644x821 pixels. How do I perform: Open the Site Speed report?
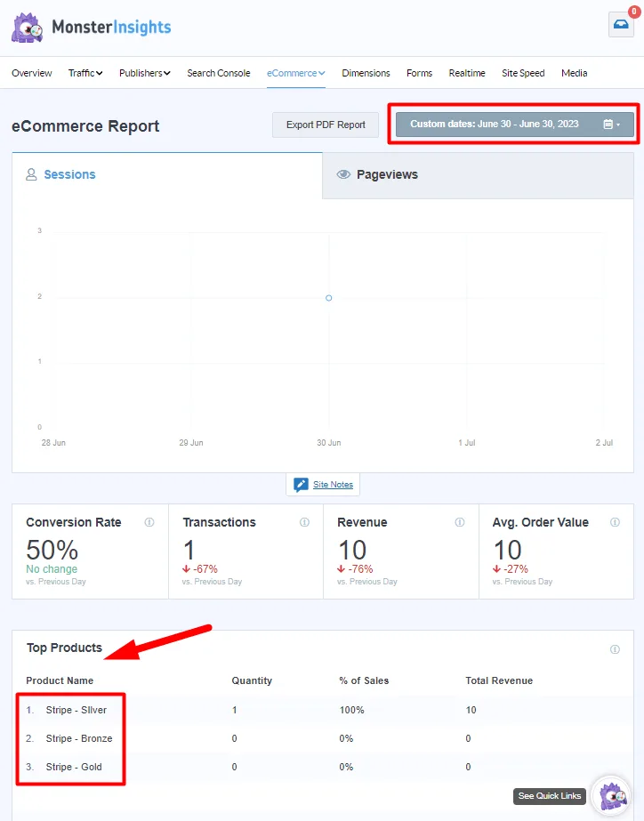pos(523,73)
